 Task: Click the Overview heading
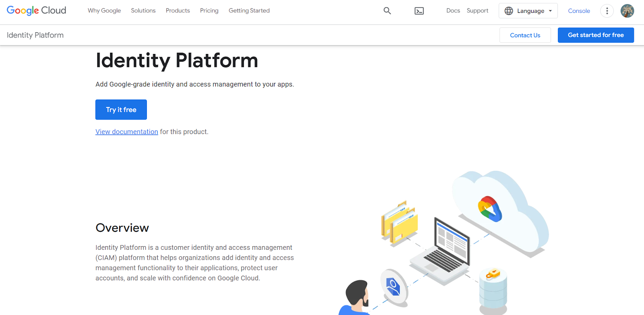122,228
